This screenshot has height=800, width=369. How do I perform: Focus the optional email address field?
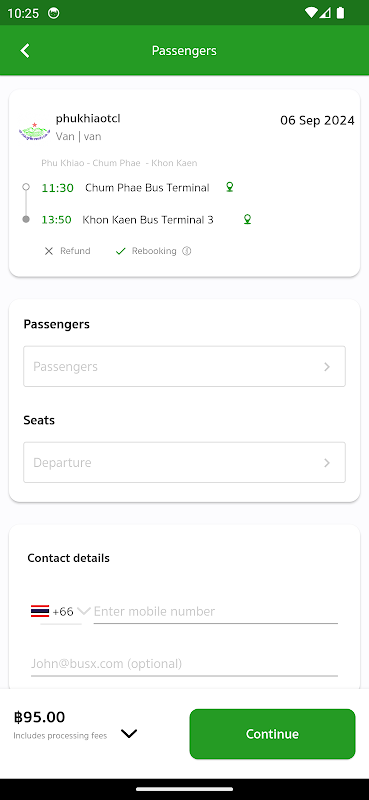[184, 664]
